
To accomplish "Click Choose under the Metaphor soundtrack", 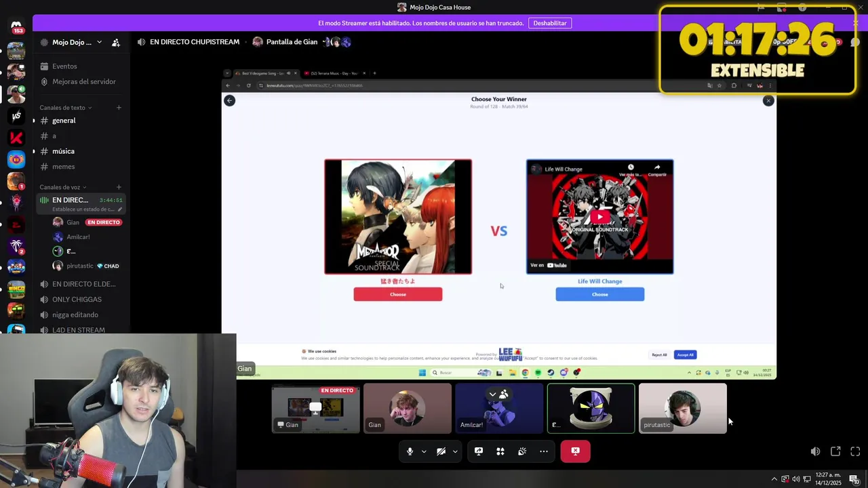I will coord(398,294).
